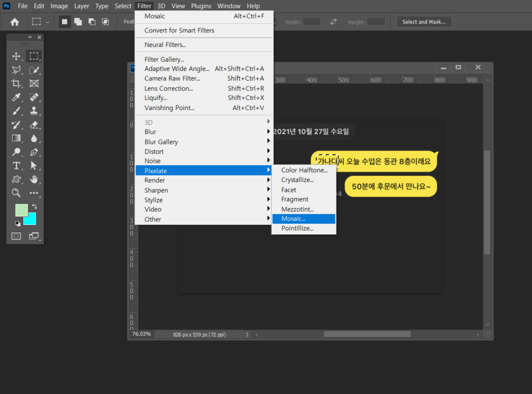Click the Select and Mask... button
The image size is (532, 394).
424,22
